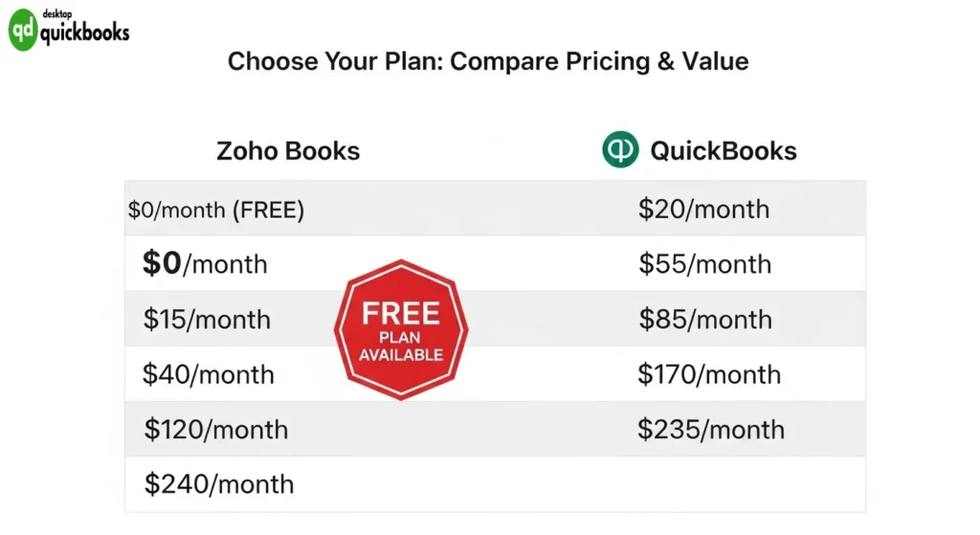Image resolution: width=980 pixels, height=535 pixels.
Task: Choose the Zoho $15/month plan
Action: (207, 319)
